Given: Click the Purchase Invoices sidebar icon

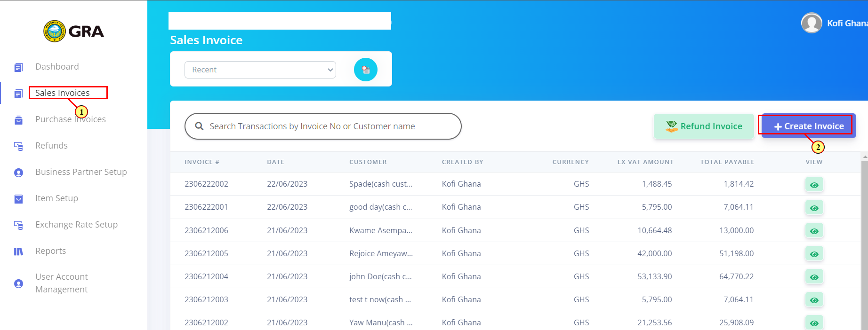Looking at the screenshot, I should point(18,120).
